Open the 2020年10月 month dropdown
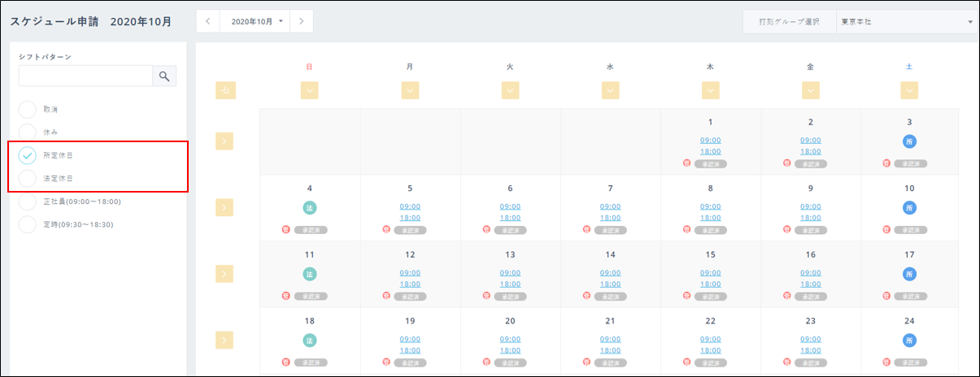Screen dimensions: 980x377 coord(255,21)
